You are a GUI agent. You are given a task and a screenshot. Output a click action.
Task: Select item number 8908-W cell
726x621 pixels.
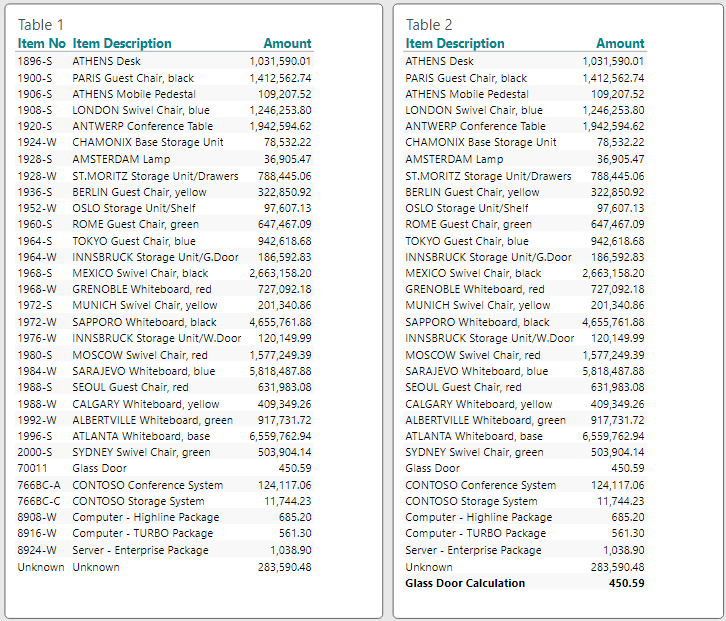tap(37, 517)
